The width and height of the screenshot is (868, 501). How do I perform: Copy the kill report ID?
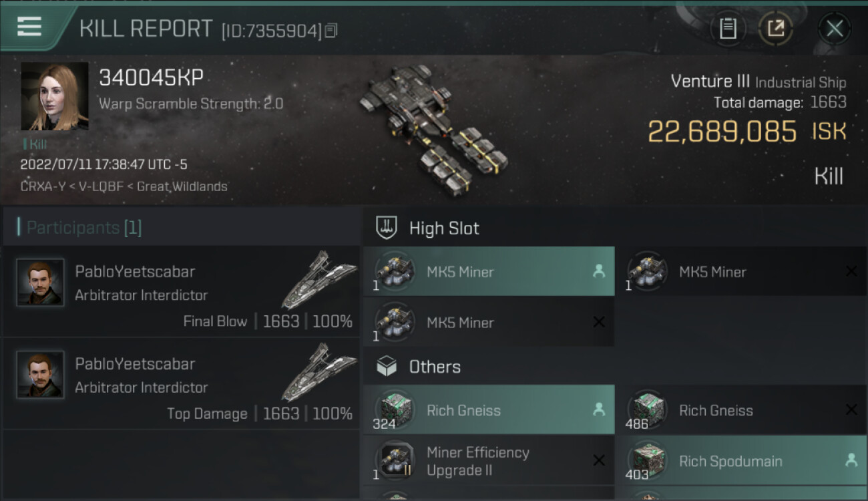(x=332, y=30)
